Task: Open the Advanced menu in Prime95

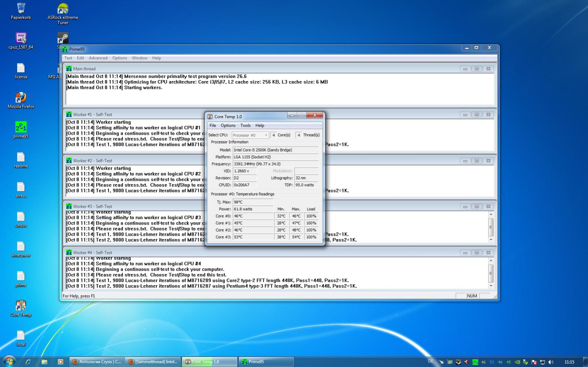Action: (98, 58)
